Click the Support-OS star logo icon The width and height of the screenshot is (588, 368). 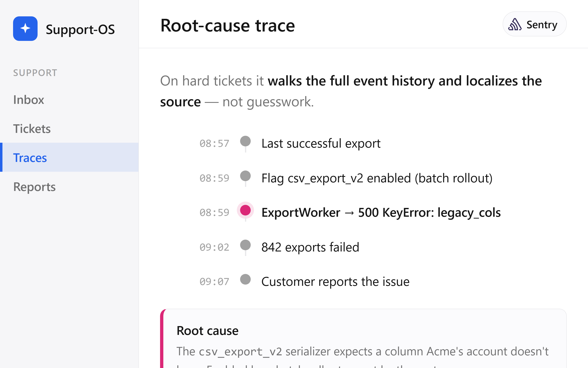(x=25, y=28)
